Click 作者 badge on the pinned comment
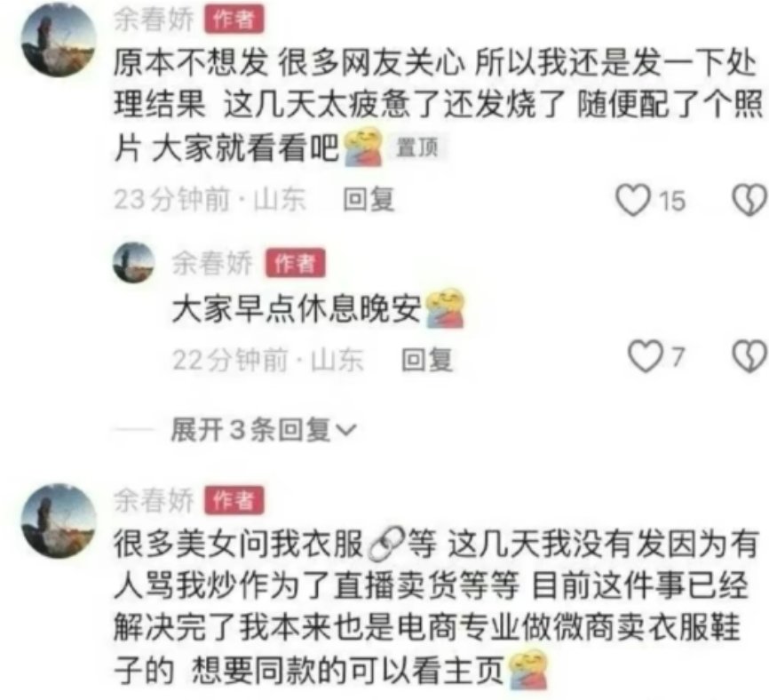Screen dimensions: 769x700 234,20
